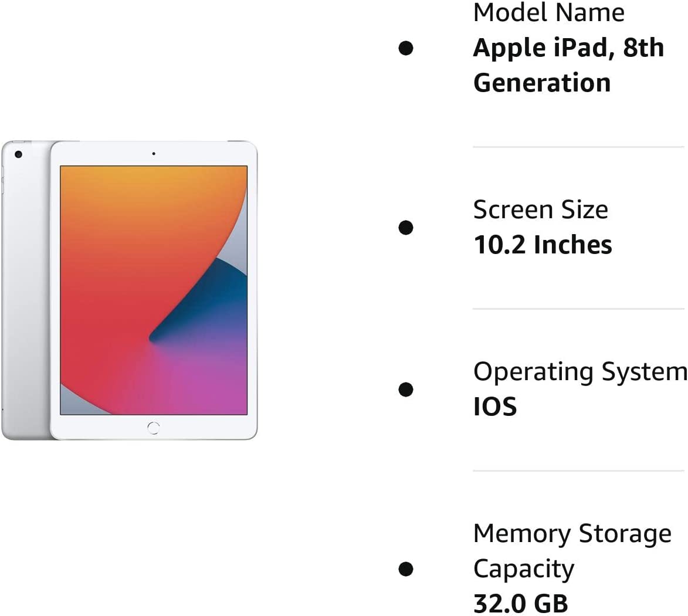This screenshot has height=616, width=688.
Task: Select the "32.0 GB" value
Action: (x=520, y=603)
